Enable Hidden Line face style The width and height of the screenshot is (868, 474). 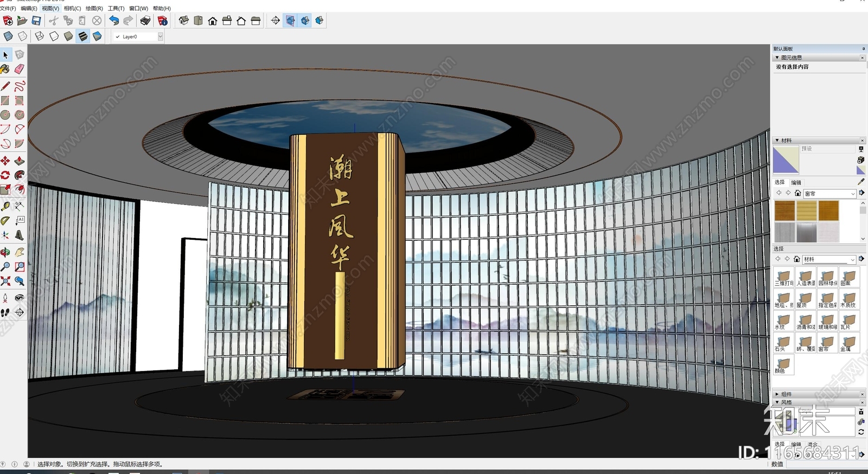point(54,36)
